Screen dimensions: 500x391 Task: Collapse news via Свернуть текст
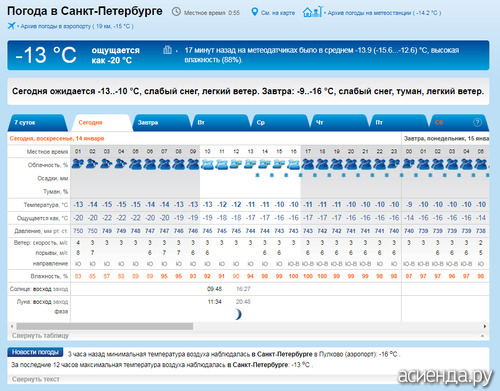pos(36,379)
